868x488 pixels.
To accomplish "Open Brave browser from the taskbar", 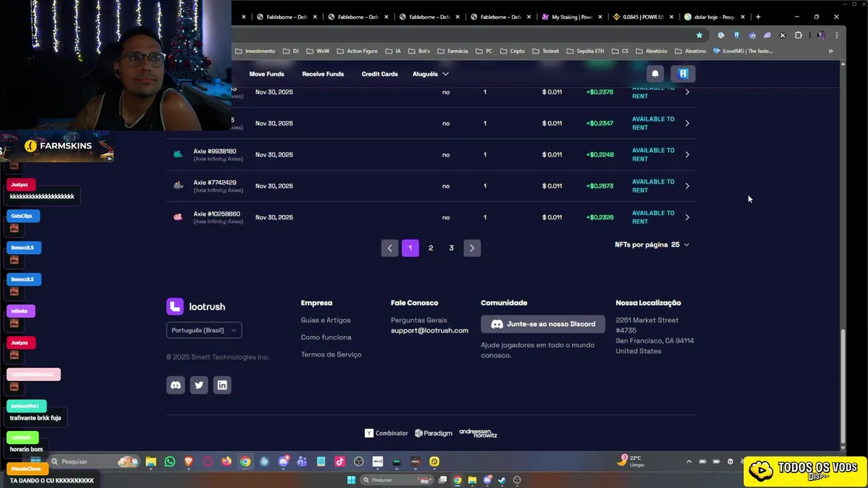I will point(189,462).
